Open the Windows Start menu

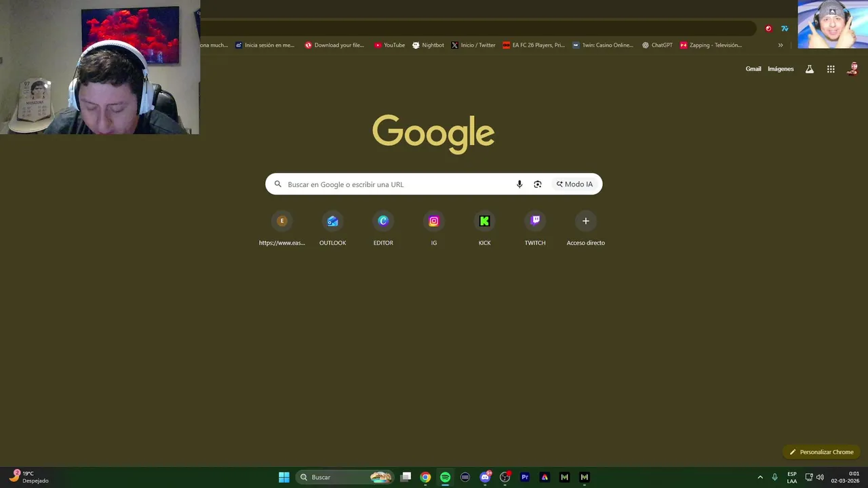pos(284,477)
